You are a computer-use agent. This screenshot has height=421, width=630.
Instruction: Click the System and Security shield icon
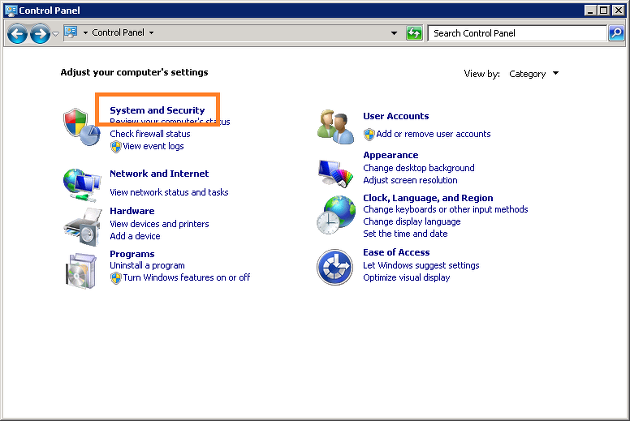tap(82, 127)
